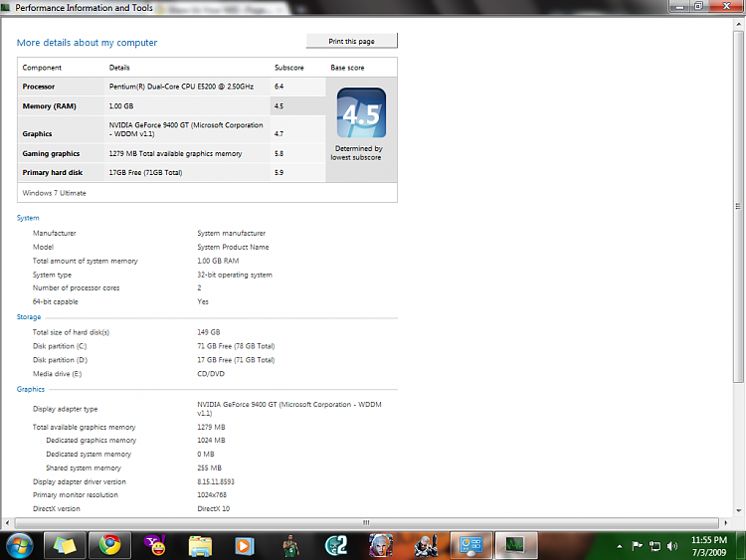Screen dimensions: 746x560
Task: Launch the media player icon with orange play arrow
Action: (245, 546)
